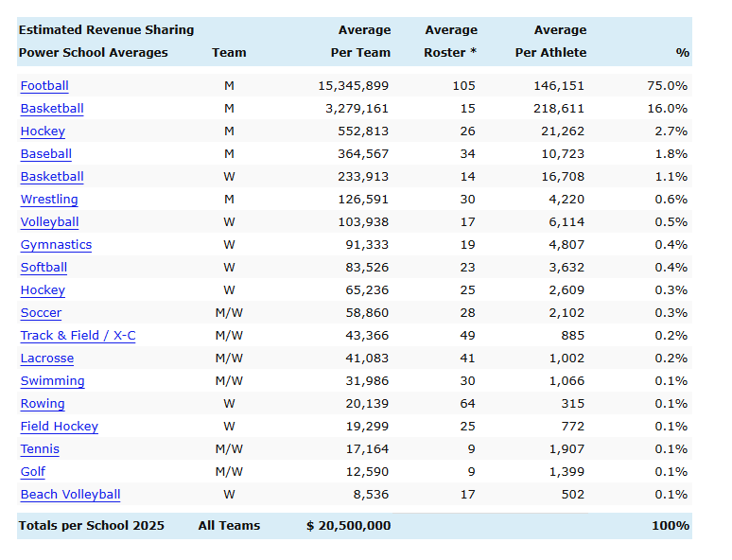Click the 12,590 Golf value
The width and height of the screenshot is (732, 560).
[367, 472]
